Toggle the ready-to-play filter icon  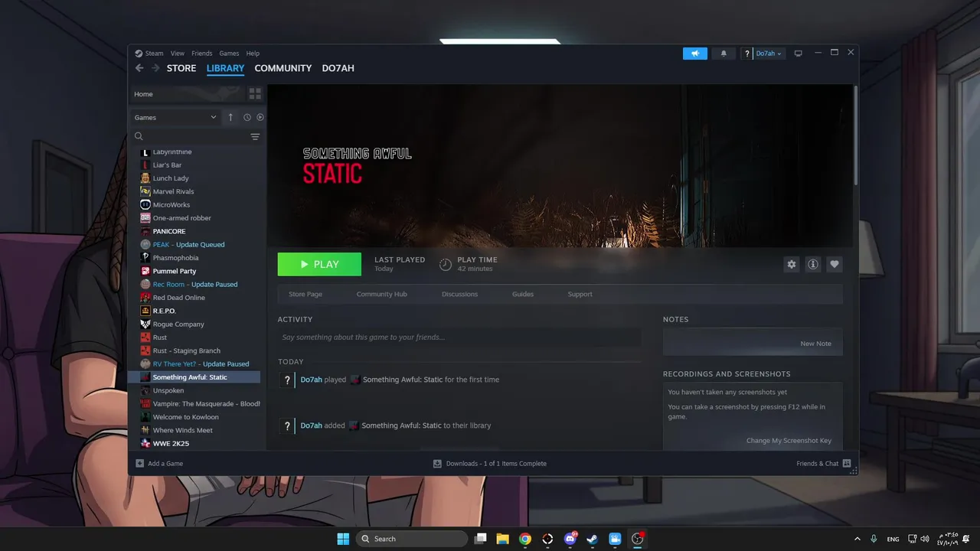(x=260, y=117)
